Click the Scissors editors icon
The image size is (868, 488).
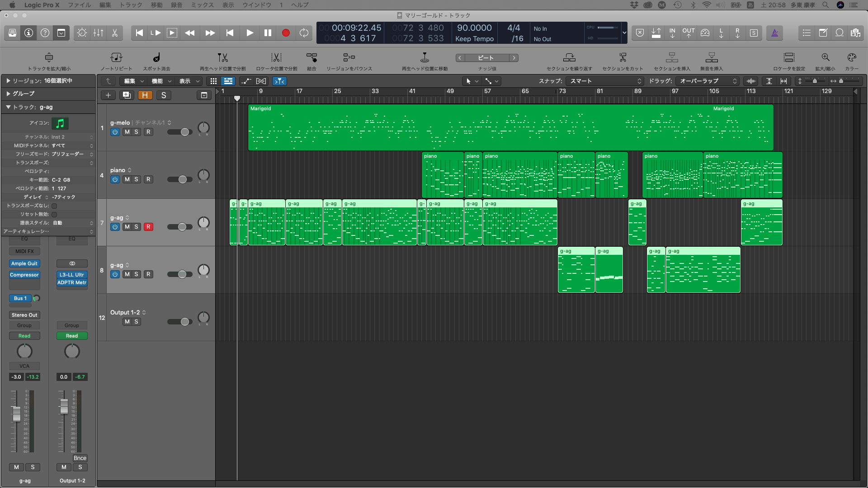115,33
